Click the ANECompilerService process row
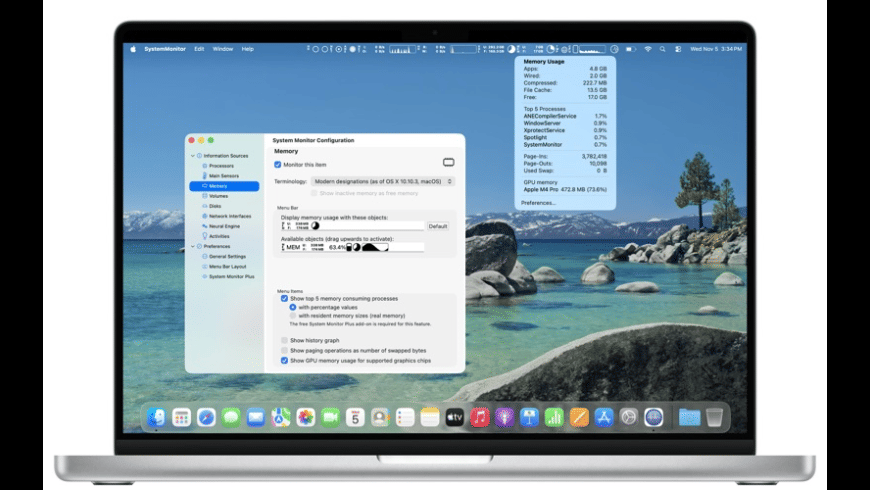870x490 pixels. [x=565, y=117]
